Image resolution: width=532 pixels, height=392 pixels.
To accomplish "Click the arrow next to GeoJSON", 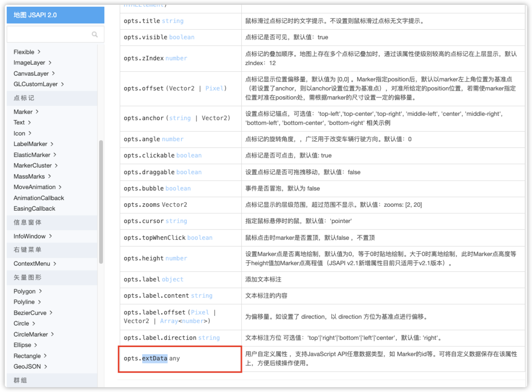I will click(46, 367).
